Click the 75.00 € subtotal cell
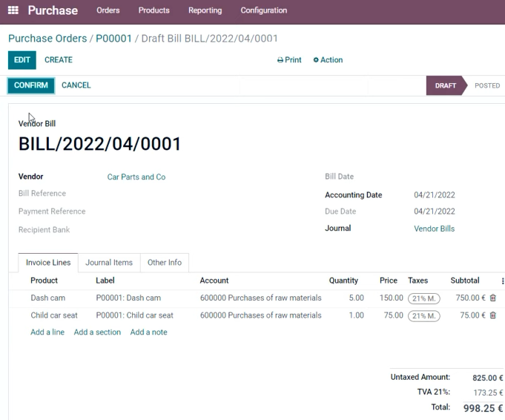 [472, 315]
